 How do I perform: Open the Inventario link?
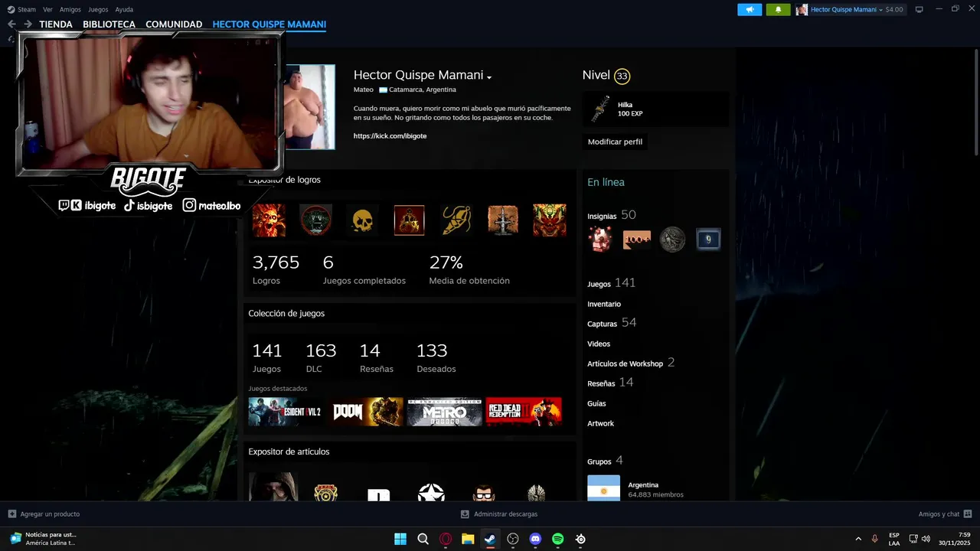point(604,304)
